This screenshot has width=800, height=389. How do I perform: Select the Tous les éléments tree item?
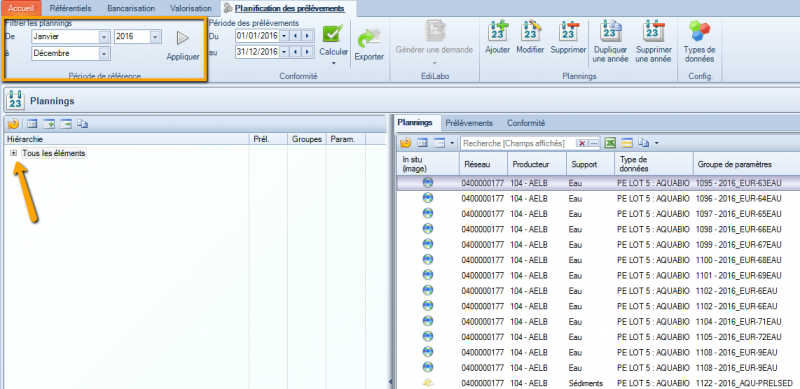54,153
